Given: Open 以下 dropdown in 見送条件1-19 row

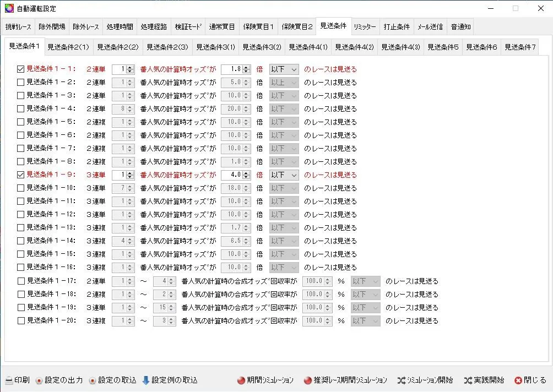Looking at the screenshot, I should 365,308.
